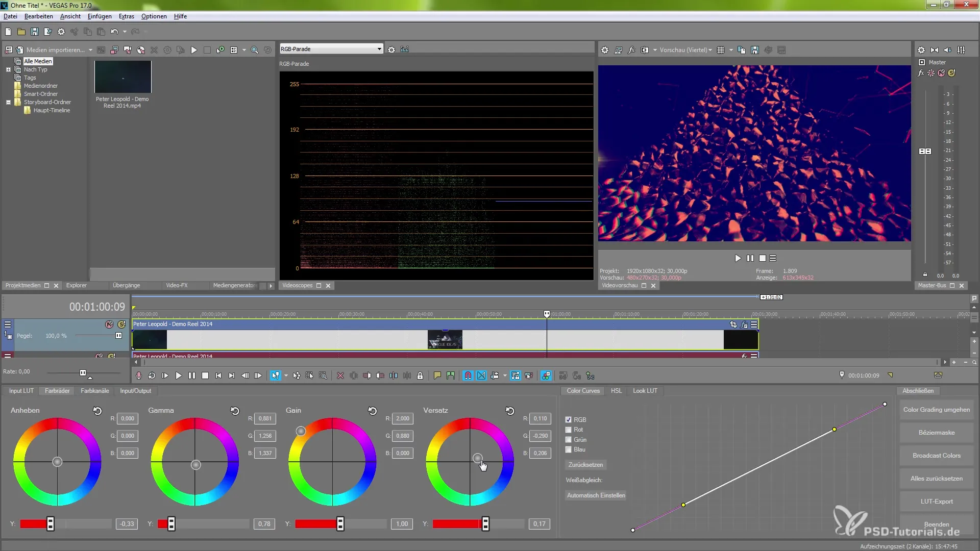Switch to the Video-FX tab

[x=177, y=285]
